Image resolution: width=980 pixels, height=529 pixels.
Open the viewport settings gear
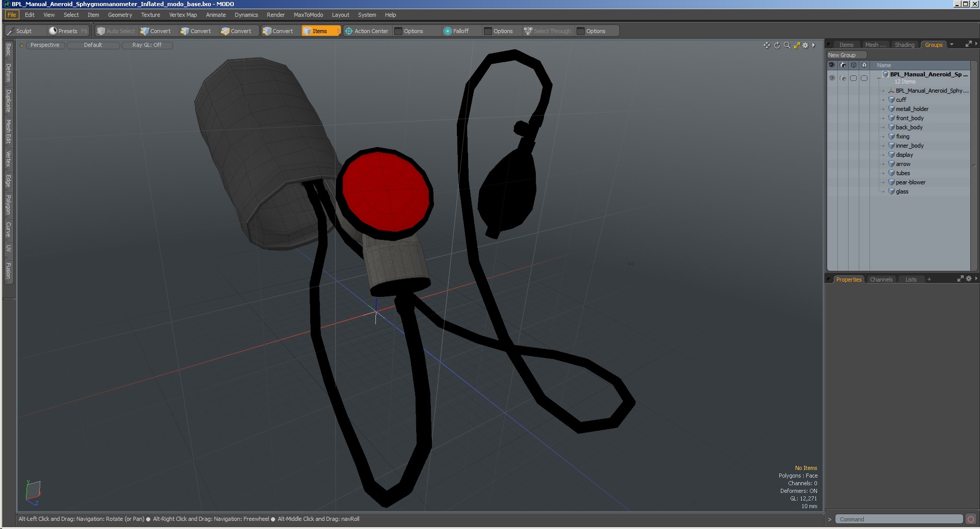[x=805, y=45]
